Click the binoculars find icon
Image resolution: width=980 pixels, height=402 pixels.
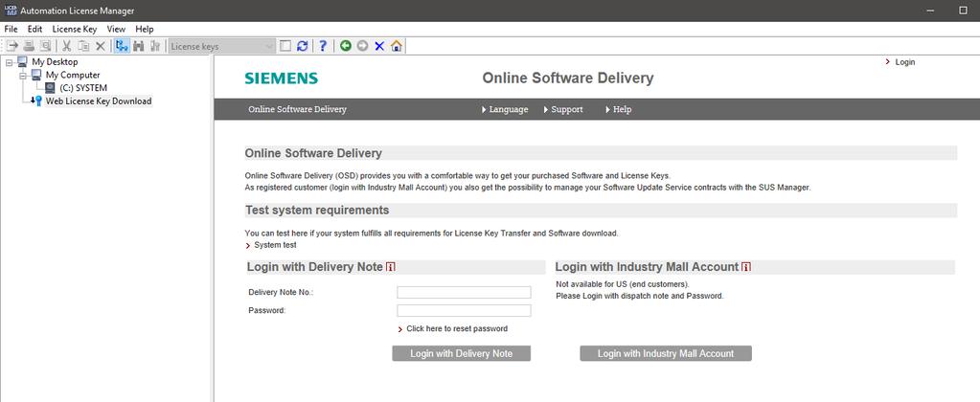tap(139, 46)
